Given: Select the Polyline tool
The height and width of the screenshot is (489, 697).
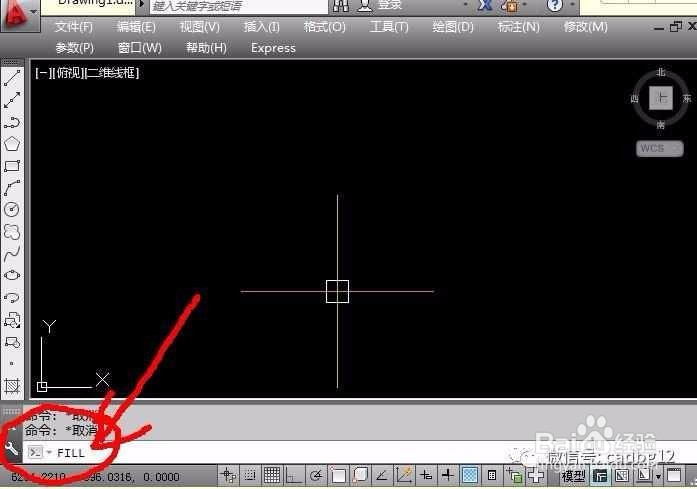Looking at the screenshot, I should pos(12,122).
